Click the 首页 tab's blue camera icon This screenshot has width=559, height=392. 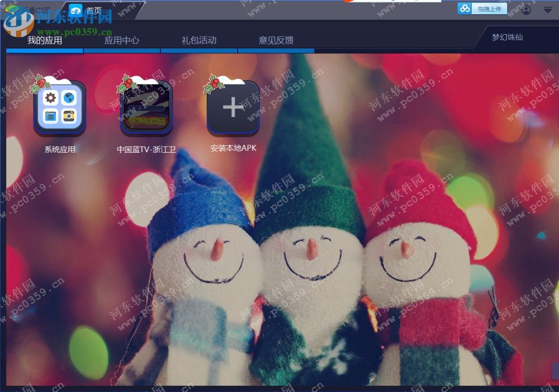click(76, 8)
